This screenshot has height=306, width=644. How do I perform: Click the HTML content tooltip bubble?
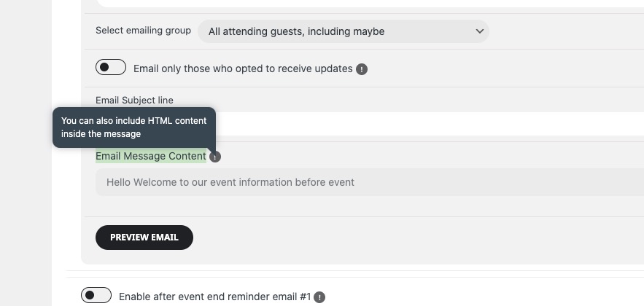134,127
